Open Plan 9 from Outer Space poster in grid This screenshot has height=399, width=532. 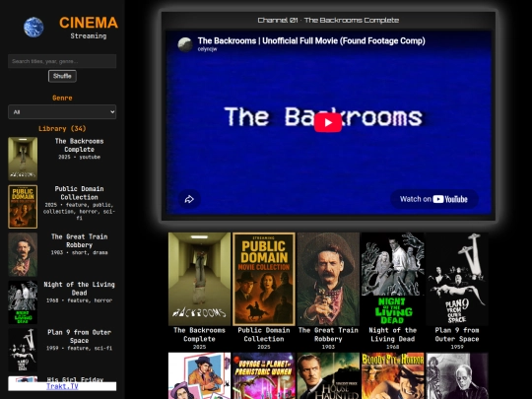[457, 279]
